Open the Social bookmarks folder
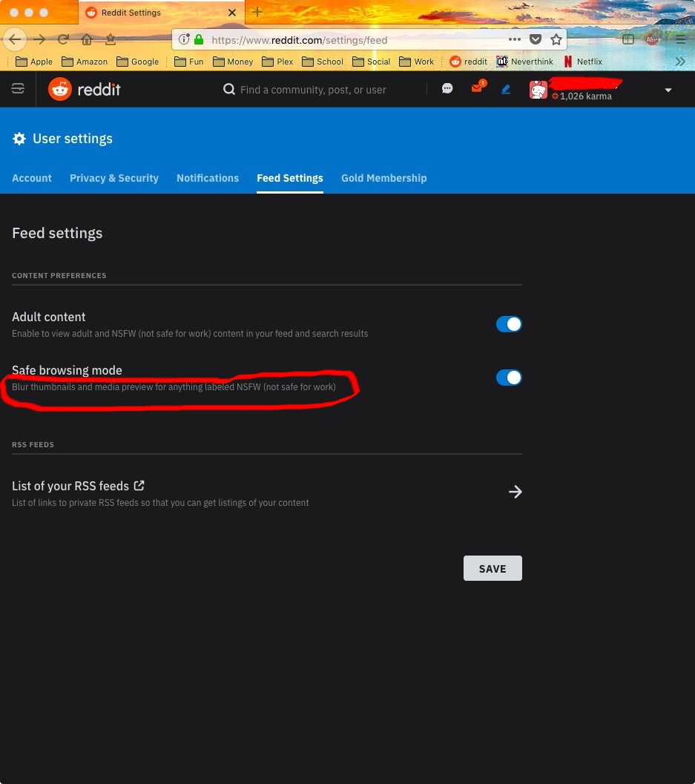 [x=372, y=62]
